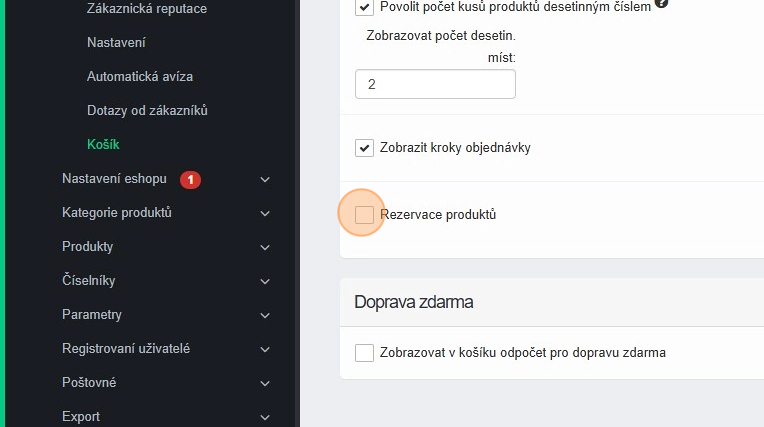Open Dotazy od zákazníků page
This screenshot has height=427, width=764.
[x=147, y=111]
